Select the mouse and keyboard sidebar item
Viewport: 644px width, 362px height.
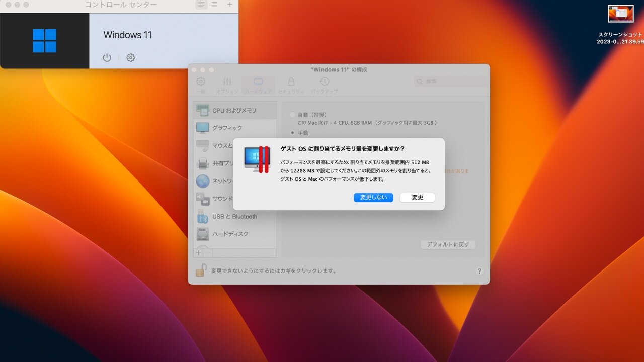coord(214,146)
